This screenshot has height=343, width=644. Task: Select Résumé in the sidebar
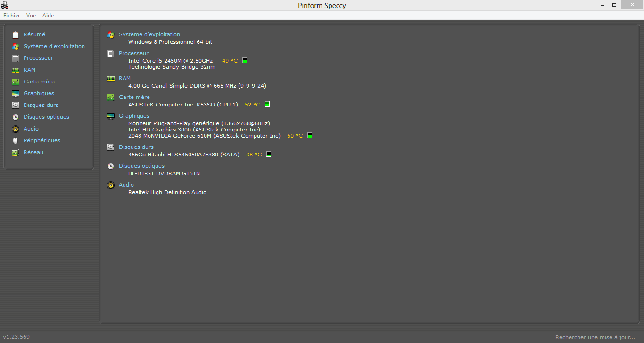(34, 34)
